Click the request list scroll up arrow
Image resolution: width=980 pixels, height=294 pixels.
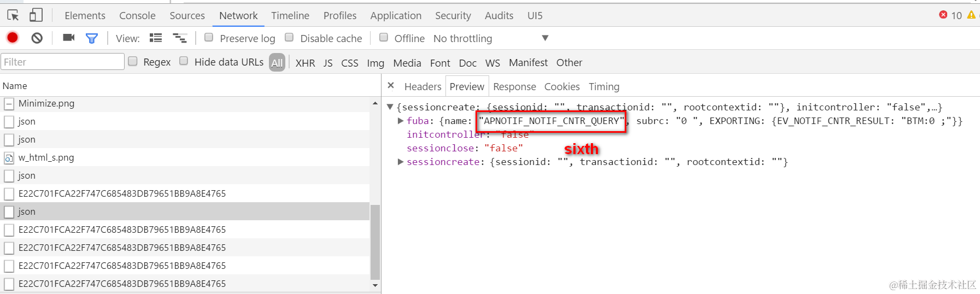tap(375, 103)
